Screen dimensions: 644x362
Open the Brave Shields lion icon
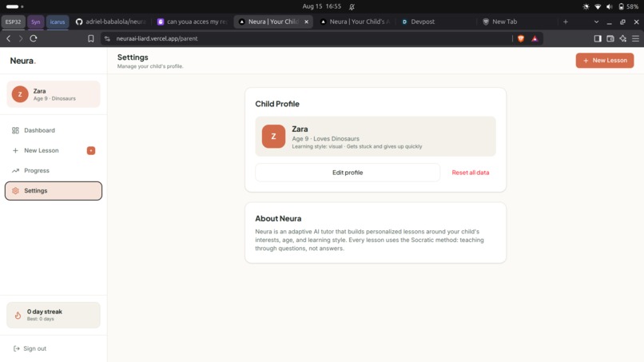coord(521,38)
